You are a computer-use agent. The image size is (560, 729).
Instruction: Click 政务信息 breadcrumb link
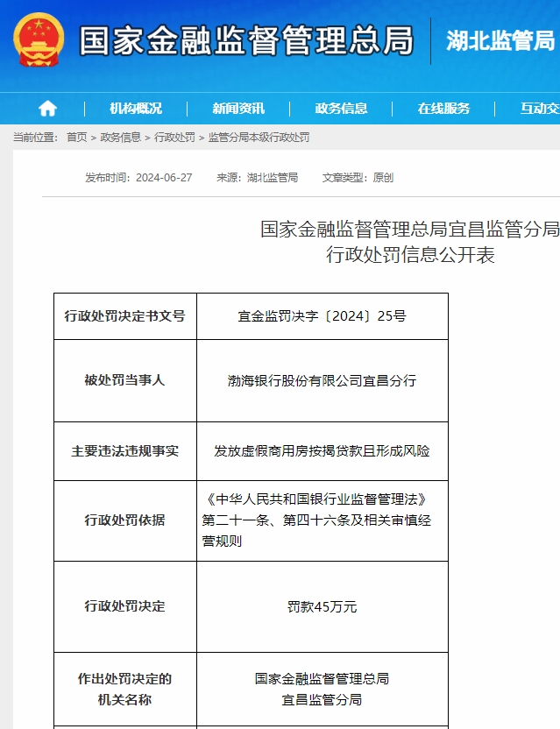120,138
